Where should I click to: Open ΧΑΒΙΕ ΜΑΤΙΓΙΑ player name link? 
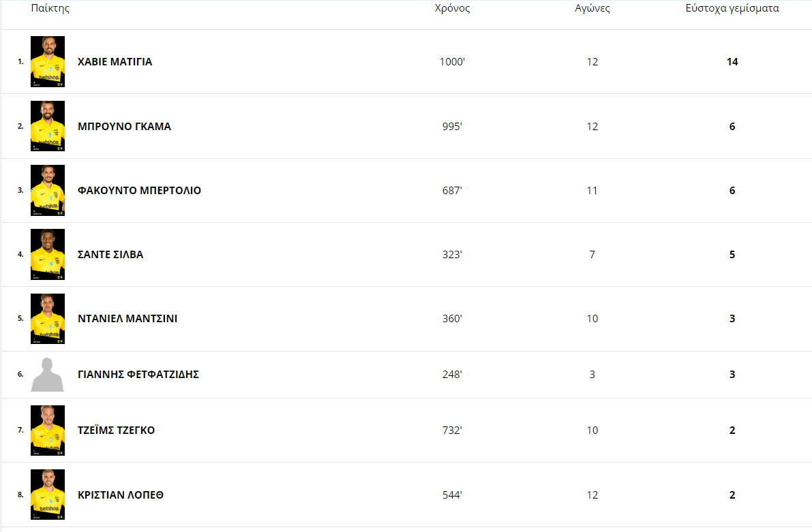point(115,62)
